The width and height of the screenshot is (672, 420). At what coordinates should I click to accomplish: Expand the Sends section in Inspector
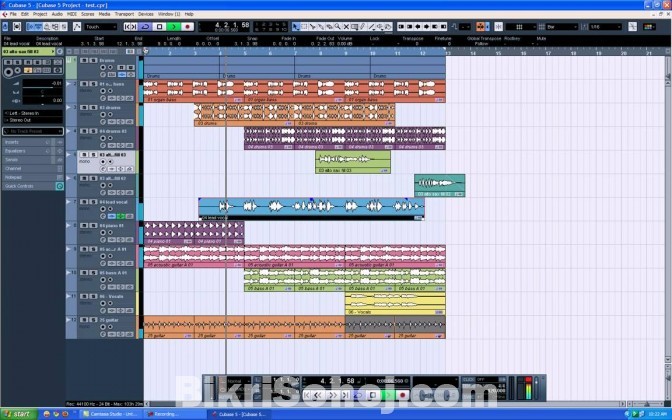[x=33, y=159]
